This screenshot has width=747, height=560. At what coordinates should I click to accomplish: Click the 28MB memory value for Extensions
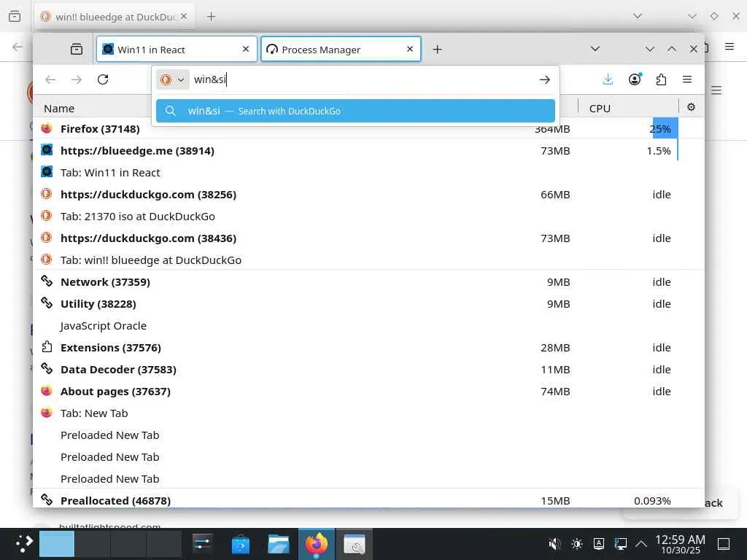pos(555,348)
